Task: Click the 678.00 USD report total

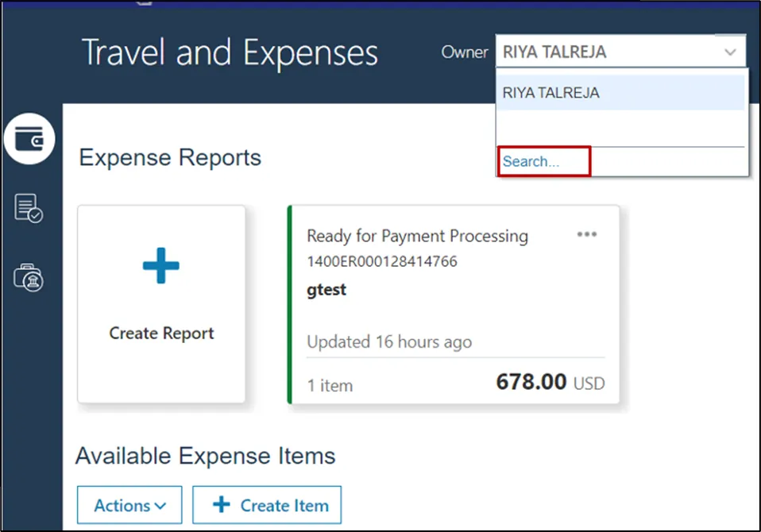Action: 550,383
